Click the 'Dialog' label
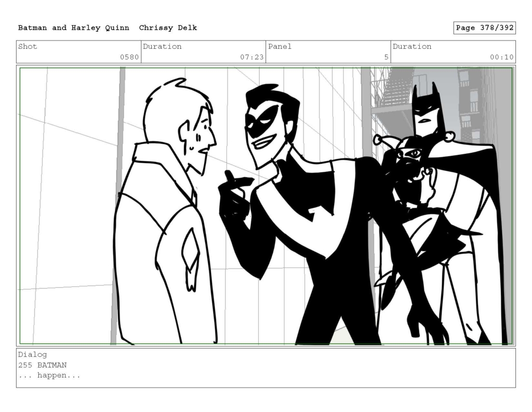The image size is (532, 412). [x=33, y=355]
